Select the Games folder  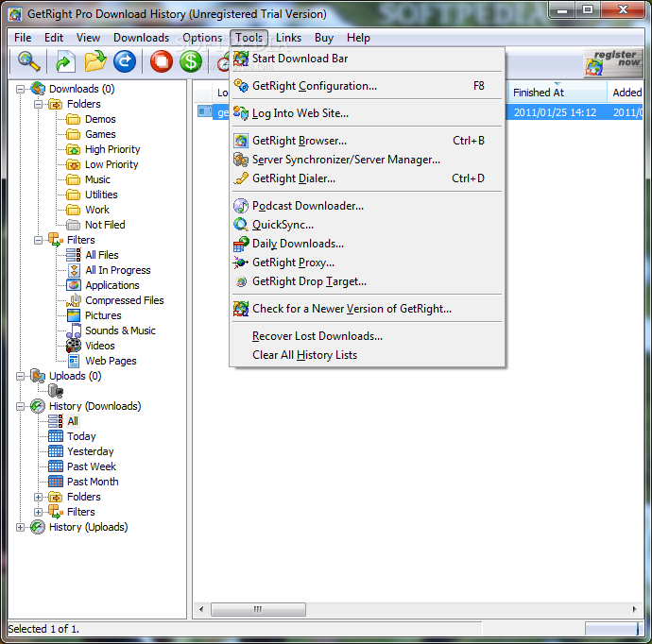pos(100,134)
